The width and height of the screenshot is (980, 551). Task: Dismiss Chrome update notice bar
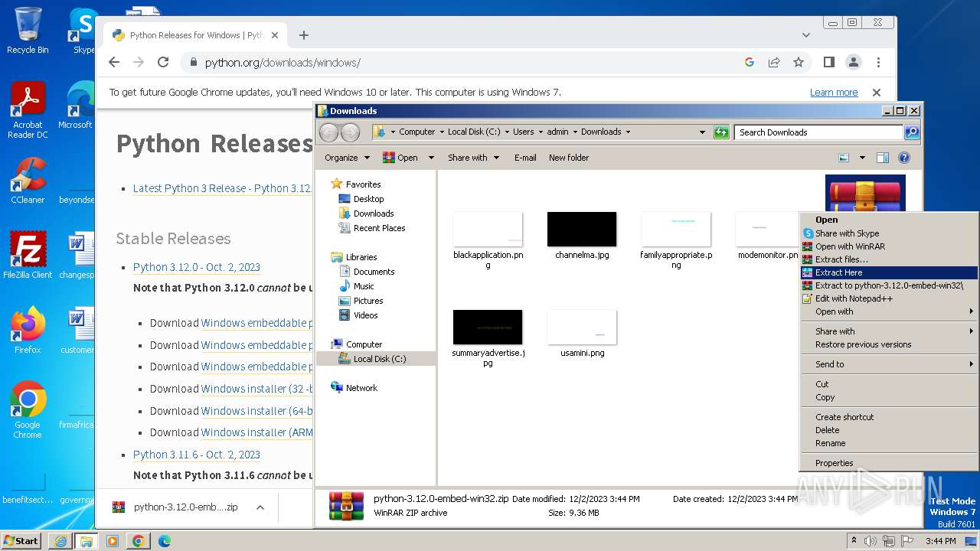pyautogui.click(x=877, y=93)
